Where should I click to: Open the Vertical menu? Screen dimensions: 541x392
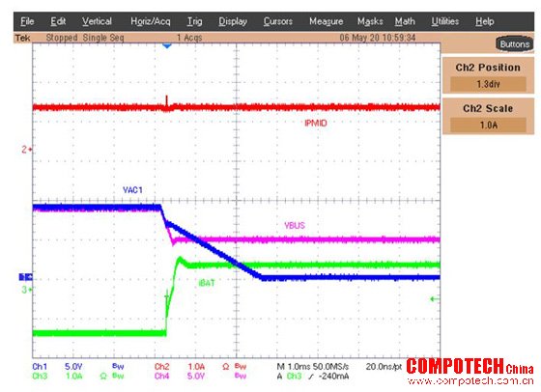tap(97, 21)
